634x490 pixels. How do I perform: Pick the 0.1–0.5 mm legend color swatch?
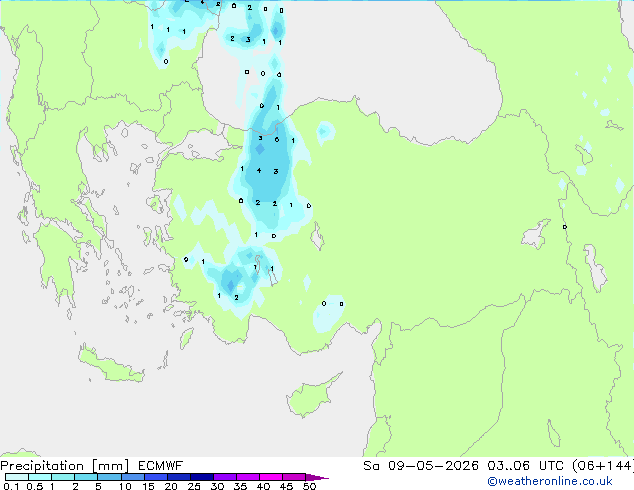coord(17,477)
